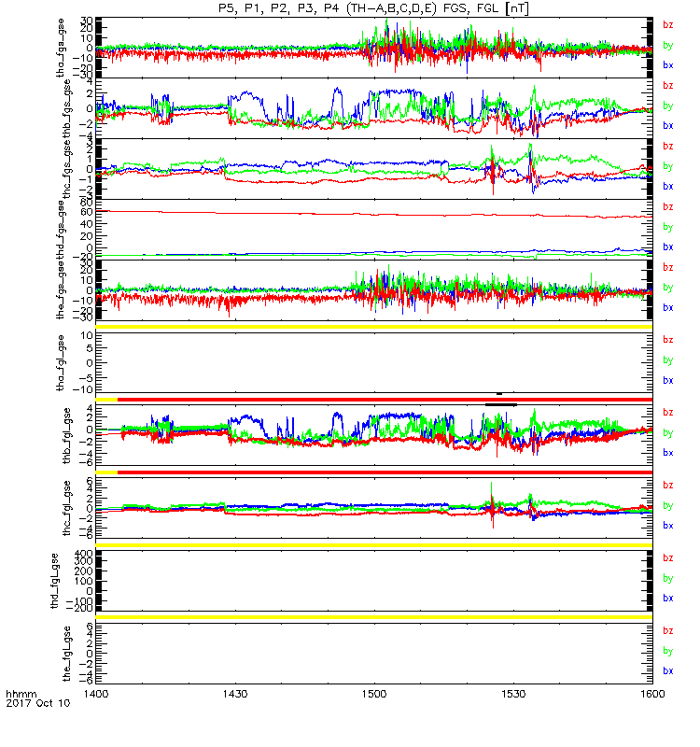The width and height of the screenshot is (700, 747).
Task: Click the blue bx legend of thb_fgs_gse panel
Action: [x=667, y=125]
